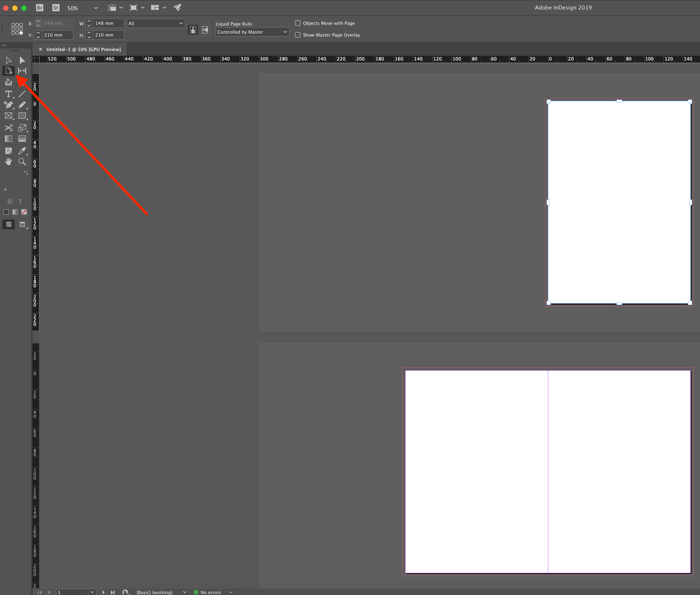Select the Zoom tool

click(x=22, y=162)
